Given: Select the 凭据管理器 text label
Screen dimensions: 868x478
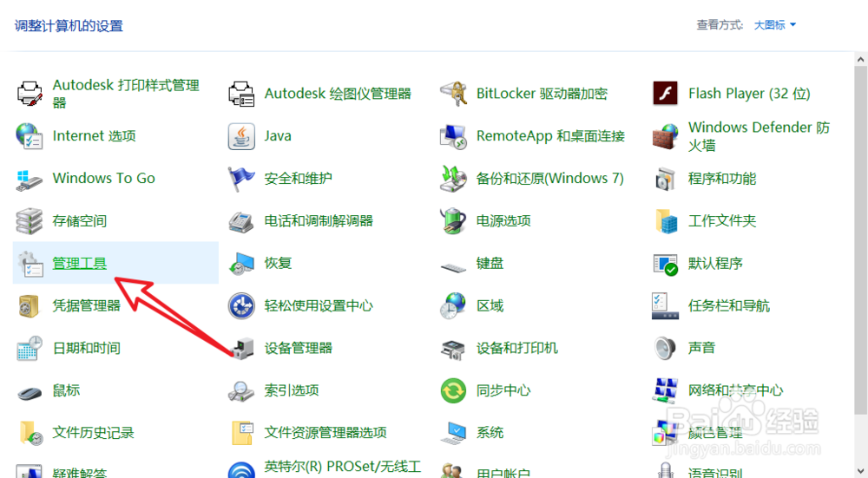Looking at the screenshot, I should pos(86,306).
